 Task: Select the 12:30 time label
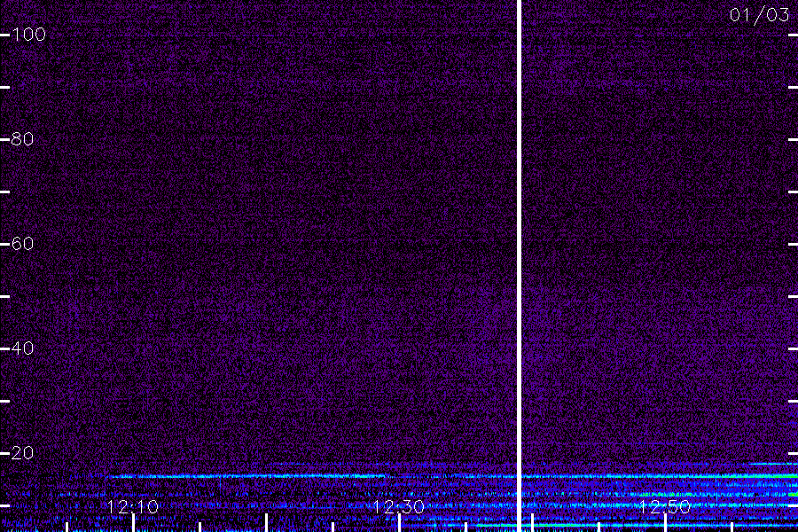pos(398,506)
